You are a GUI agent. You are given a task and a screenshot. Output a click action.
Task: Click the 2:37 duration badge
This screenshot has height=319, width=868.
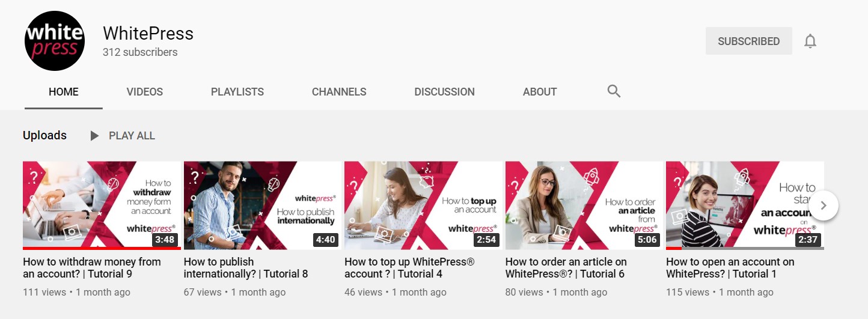coord(808,240)
